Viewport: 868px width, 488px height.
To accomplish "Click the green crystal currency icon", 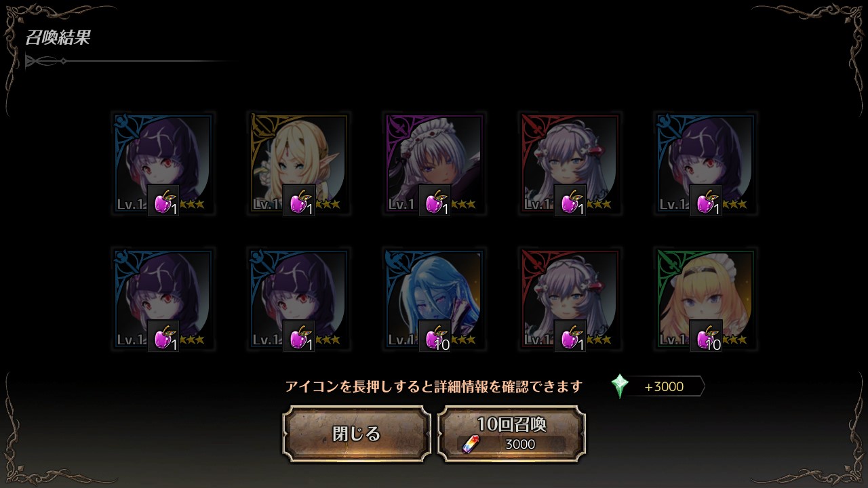I will 620,386.
